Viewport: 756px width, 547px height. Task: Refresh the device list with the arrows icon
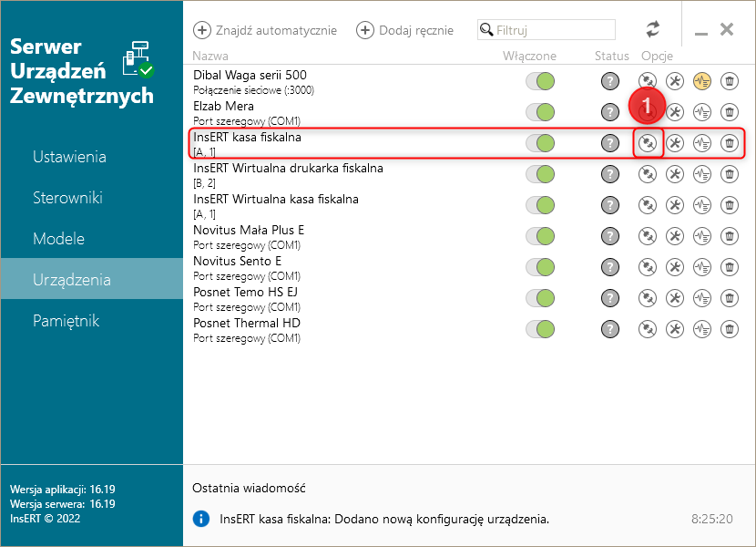coord(653,29)
